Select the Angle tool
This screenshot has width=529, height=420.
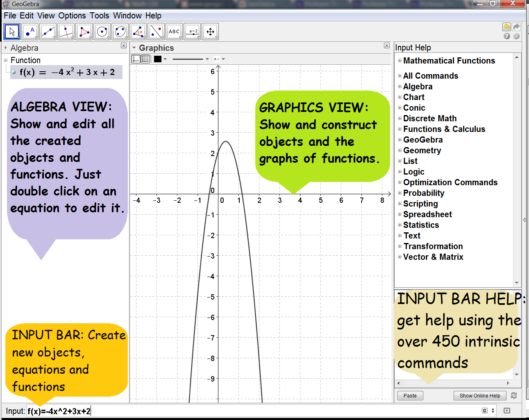tap(138, 32)
